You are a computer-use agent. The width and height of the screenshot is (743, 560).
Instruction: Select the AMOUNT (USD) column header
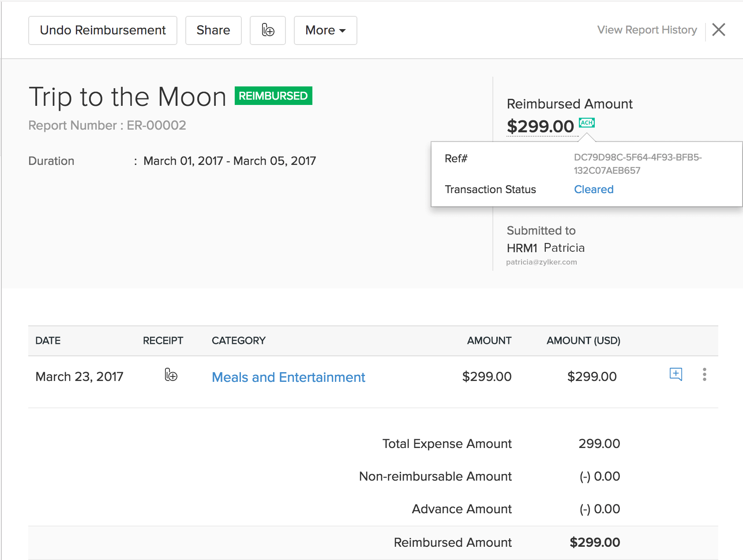coord(583,340)
